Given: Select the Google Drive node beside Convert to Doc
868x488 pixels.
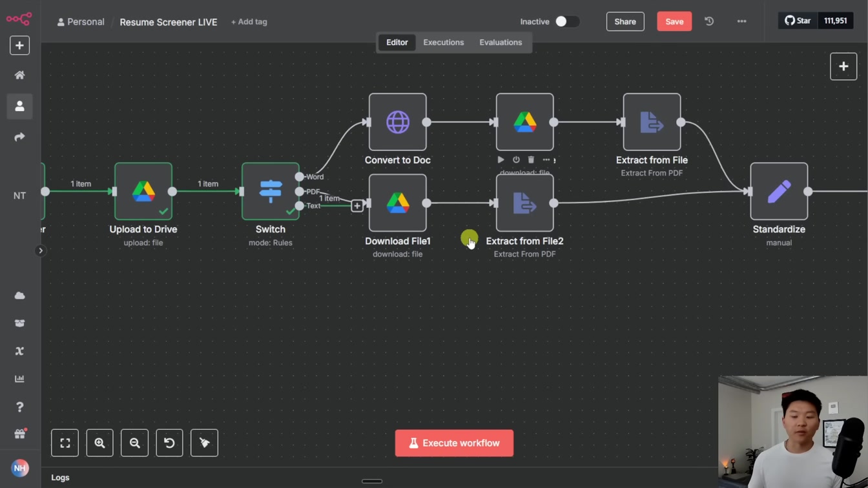Looking at the screenshot, I should tap(525, 122).
